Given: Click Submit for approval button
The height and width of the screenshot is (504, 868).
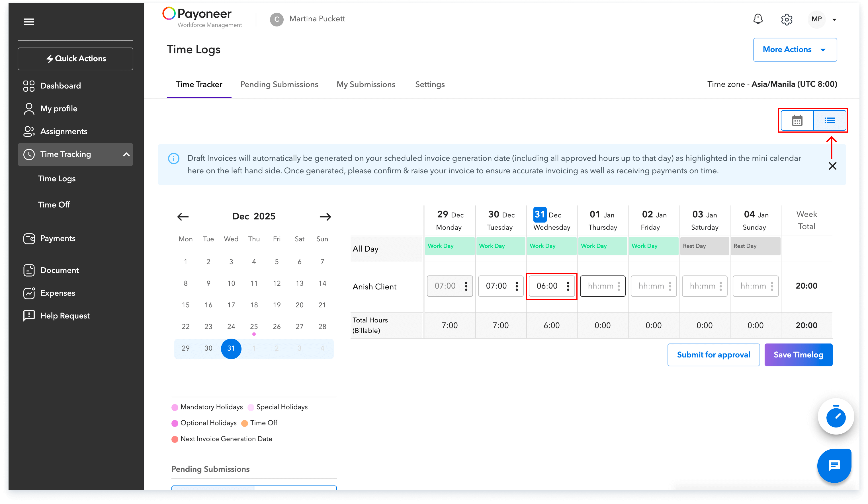Looking at the screenshot, I should pyautogui.click(x=713, y=355).
